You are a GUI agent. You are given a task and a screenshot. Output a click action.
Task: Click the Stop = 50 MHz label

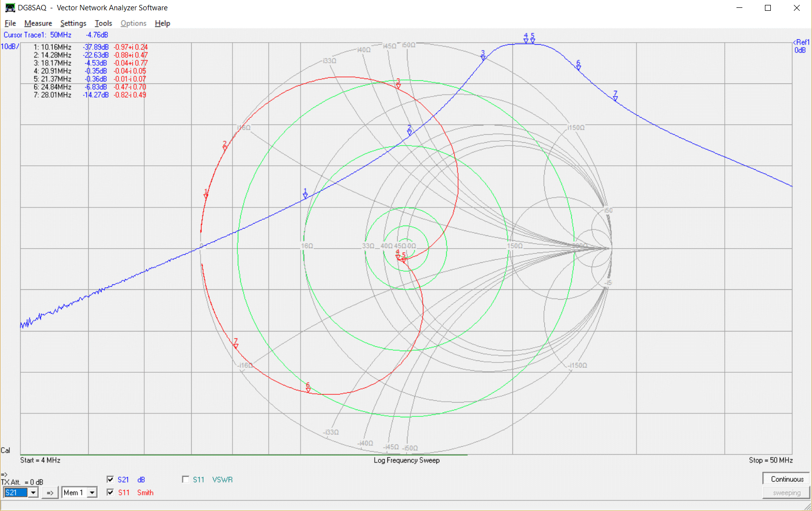pyautogui.click(x=771, y=460)
